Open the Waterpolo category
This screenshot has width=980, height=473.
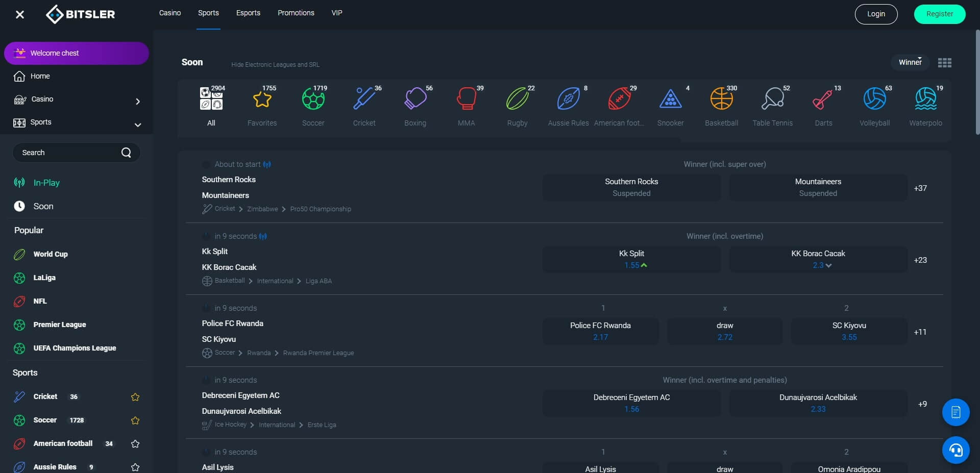tap(925, 99)
